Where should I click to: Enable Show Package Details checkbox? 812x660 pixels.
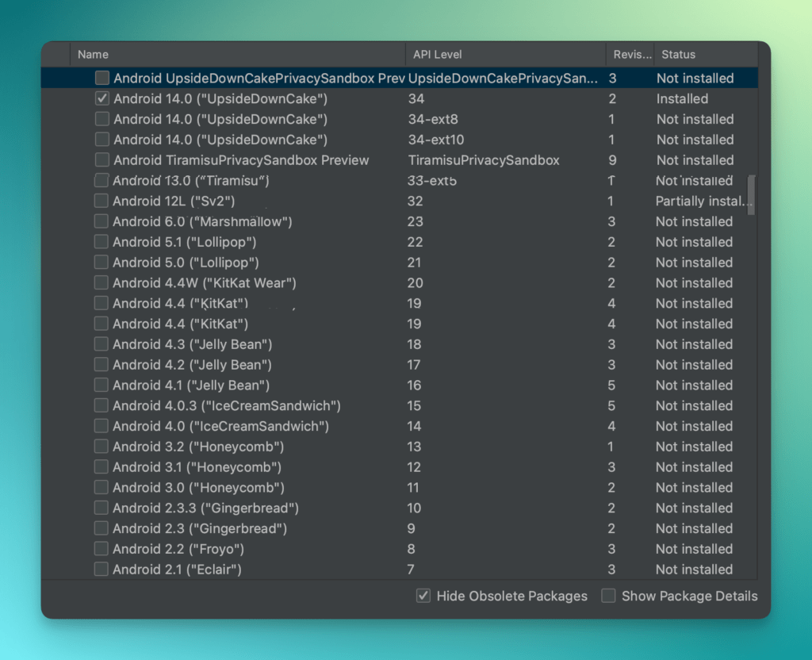tap(608, 596)
